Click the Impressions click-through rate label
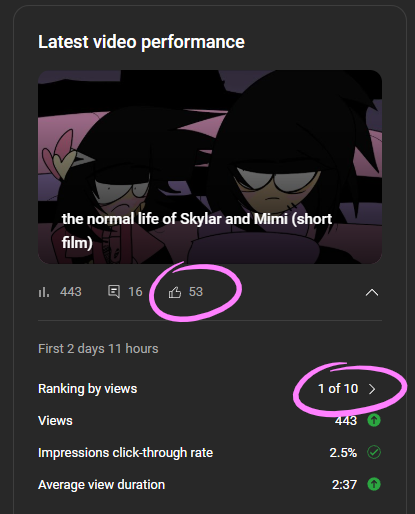The width and height of the screenshot is (415, 514). point(125,453)
